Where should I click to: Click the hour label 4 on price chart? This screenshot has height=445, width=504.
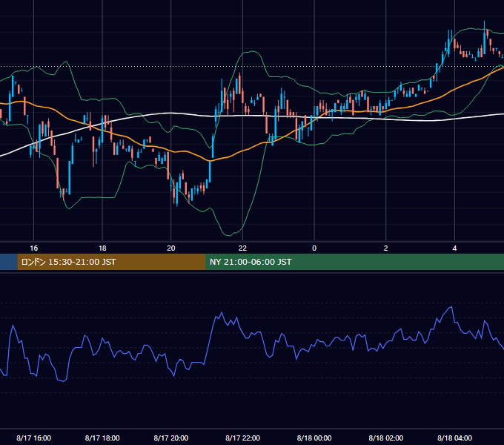(x=454, y=248)
